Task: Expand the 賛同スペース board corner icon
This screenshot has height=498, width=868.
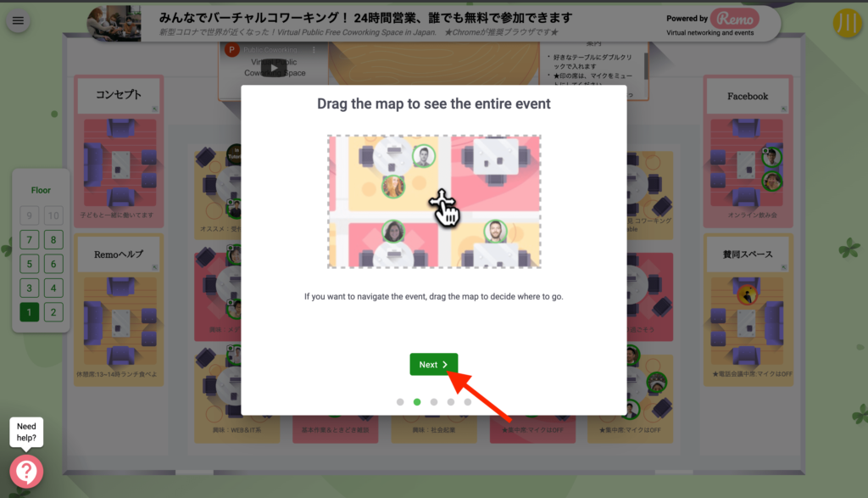Action: click(x=784, y=267)
